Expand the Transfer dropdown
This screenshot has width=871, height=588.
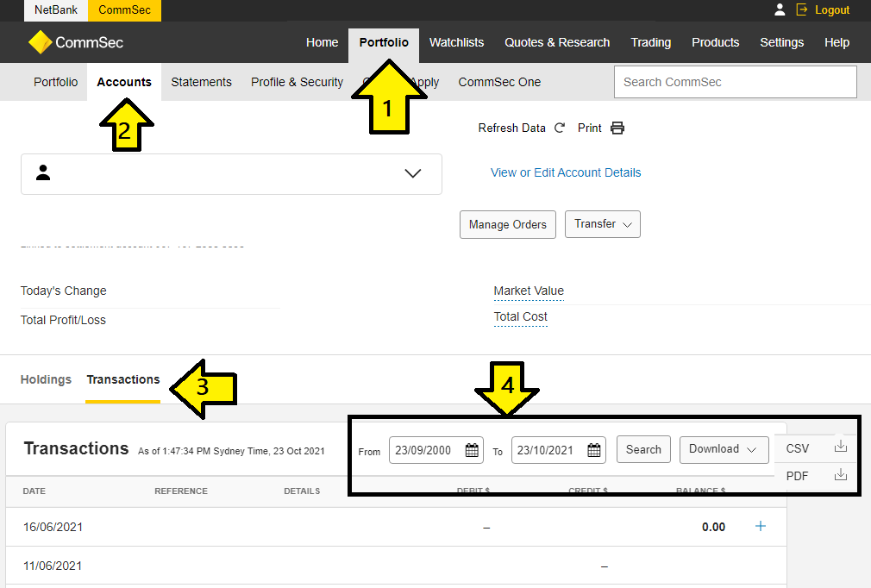pos(603,224)
